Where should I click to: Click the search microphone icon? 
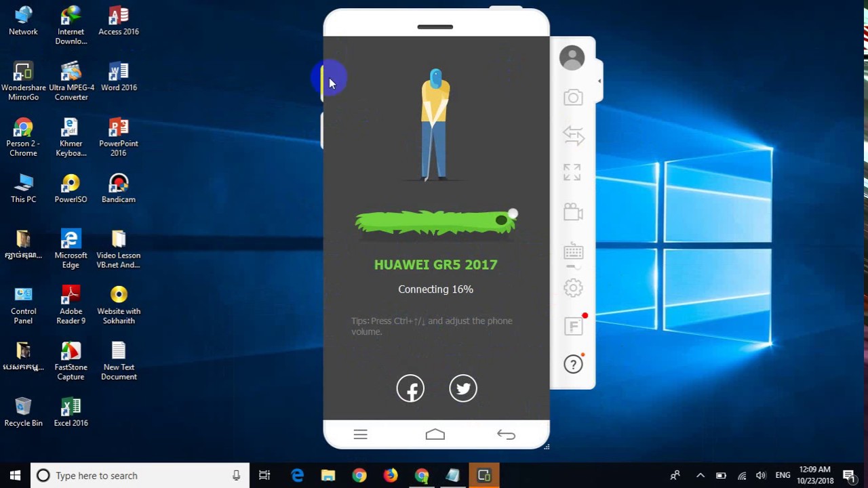click(236, 476)
